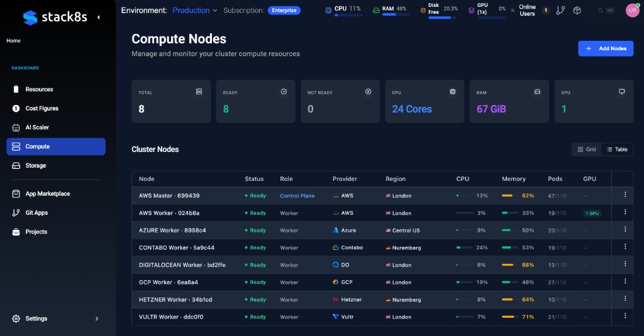644x336 pixels.
Task: Open the search shortcut in header
Action: (x=606, y=11)
